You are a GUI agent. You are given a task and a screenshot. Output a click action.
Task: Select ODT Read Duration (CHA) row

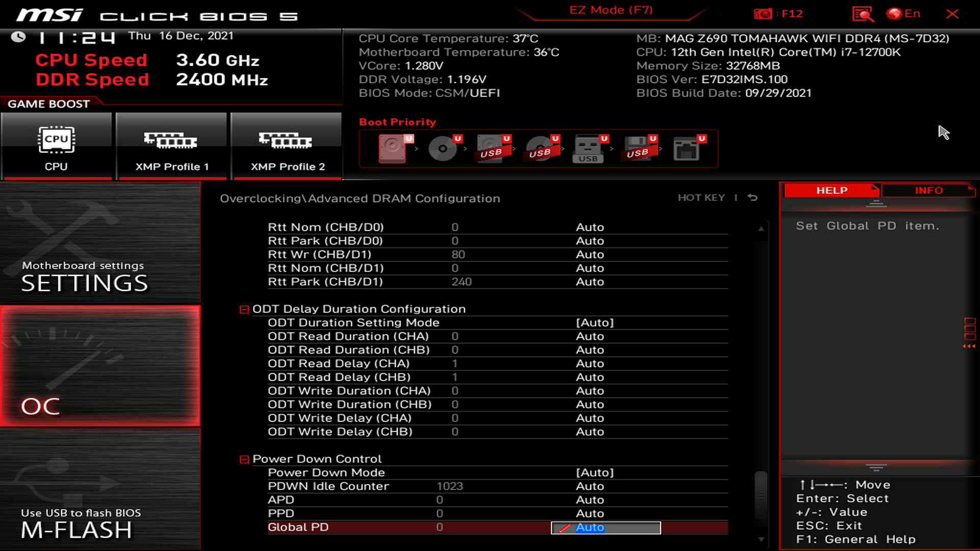498,337
